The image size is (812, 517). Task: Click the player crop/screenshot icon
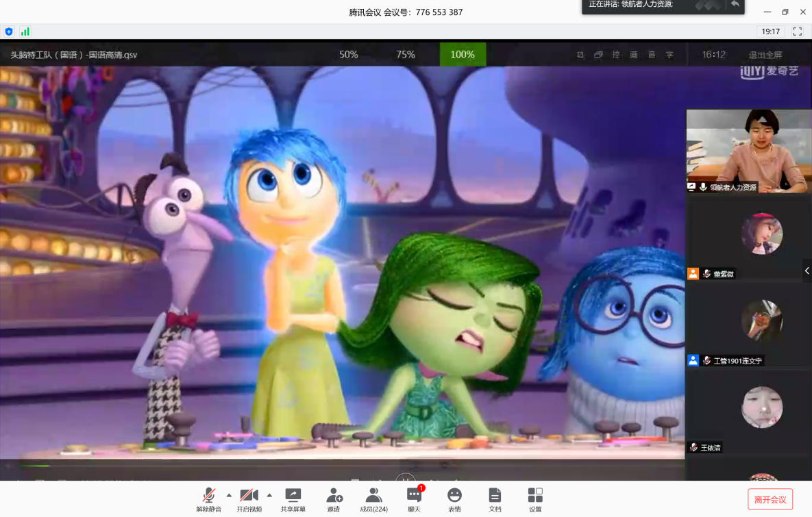580,55
